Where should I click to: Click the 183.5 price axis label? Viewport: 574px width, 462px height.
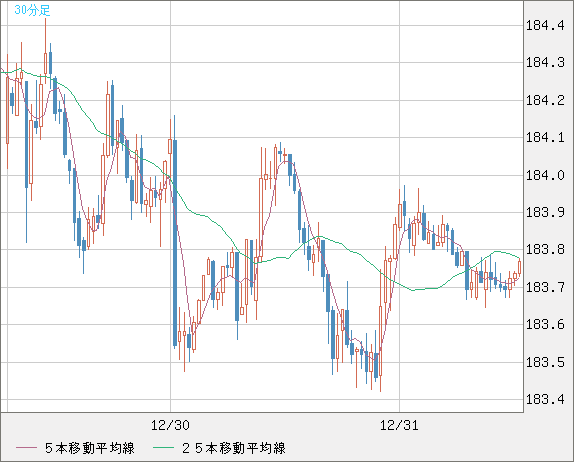[x=545, y=363]
